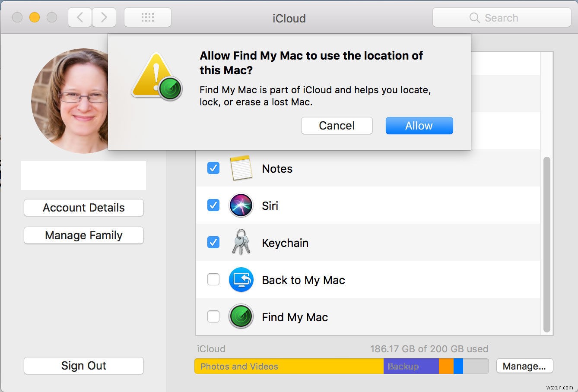Click the Manage Family button
Image resolution: width=578 pixels, height=392 pixels.
pos(84,235)
